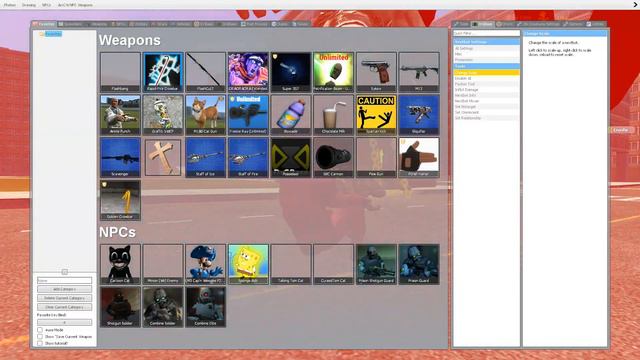Image resolution: width=640 pixels, height=360 pixels.
Task: Choose the yellow triangles weapon tile
Action: 291,157
